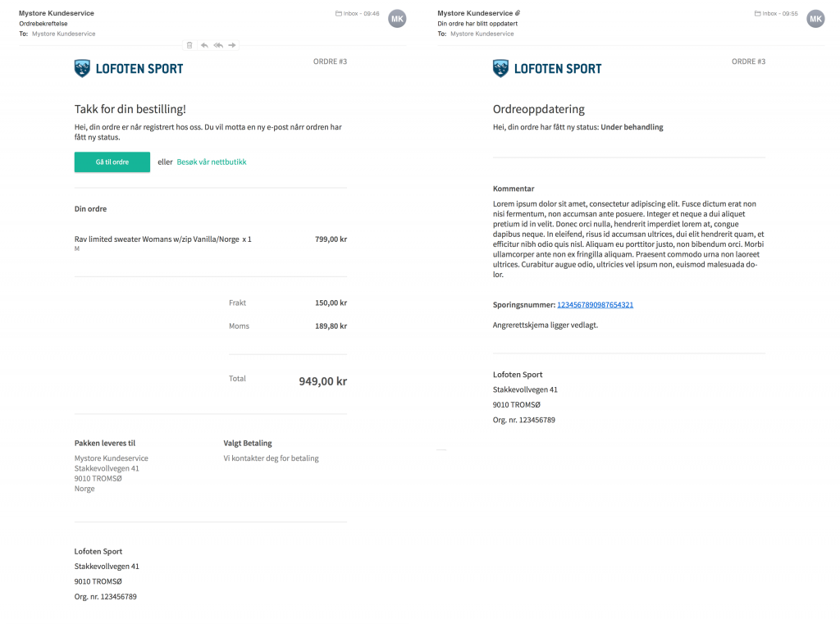Click the paperclip attachment icon in right email
Viewport: 840px width, 624px height.
(x=518, y=14)
